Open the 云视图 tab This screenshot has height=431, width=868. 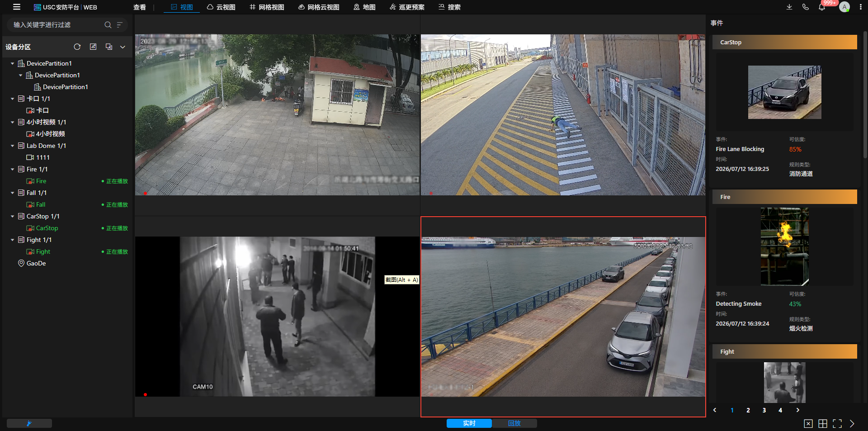click(x=222, y=7)
